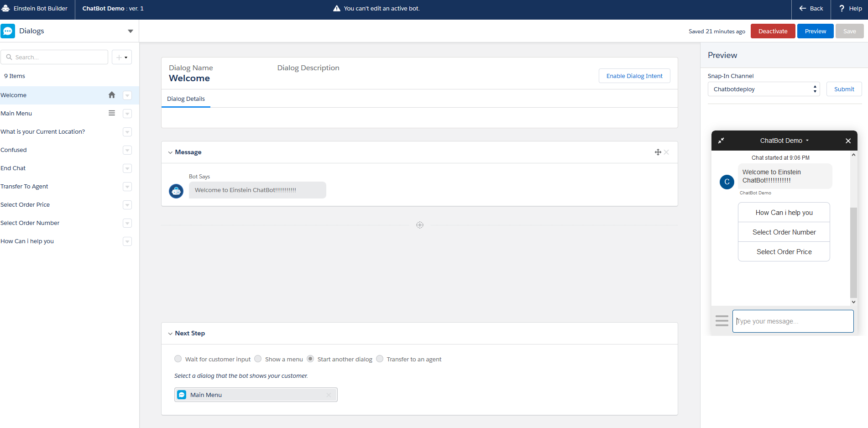Viewport: 868px width, 428px height.
Task: Click the home icon on Welcome row
Action: coord(112,95)
